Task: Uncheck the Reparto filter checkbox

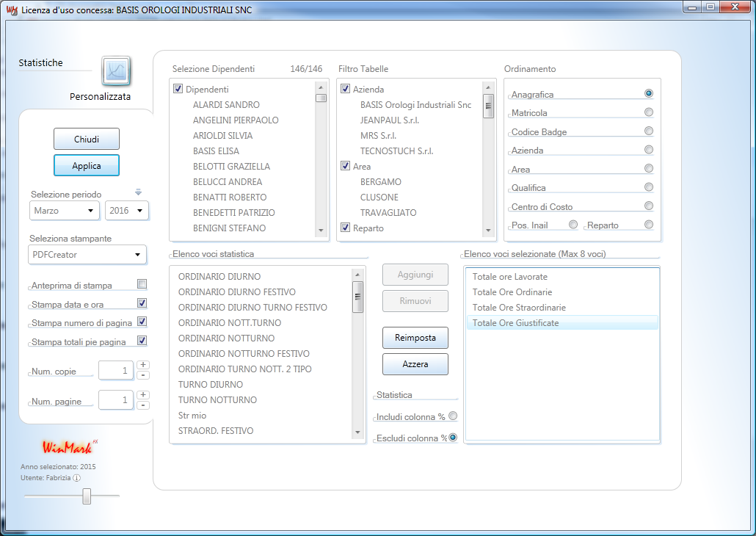Action: (345, 228)
